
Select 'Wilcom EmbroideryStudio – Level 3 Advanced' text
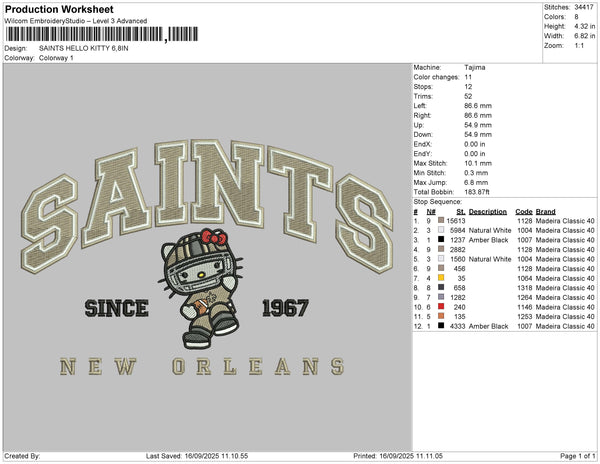click(x=76, y=21)
